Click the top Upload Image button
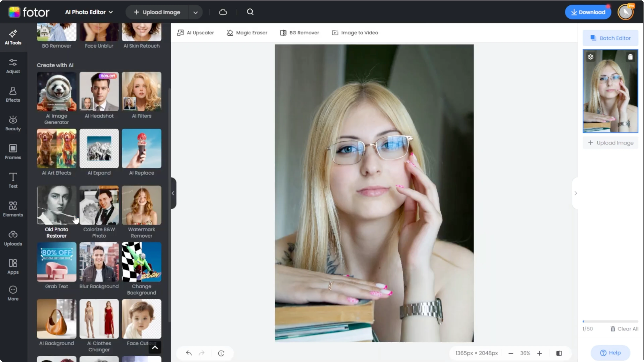 (x=157, y=12)
